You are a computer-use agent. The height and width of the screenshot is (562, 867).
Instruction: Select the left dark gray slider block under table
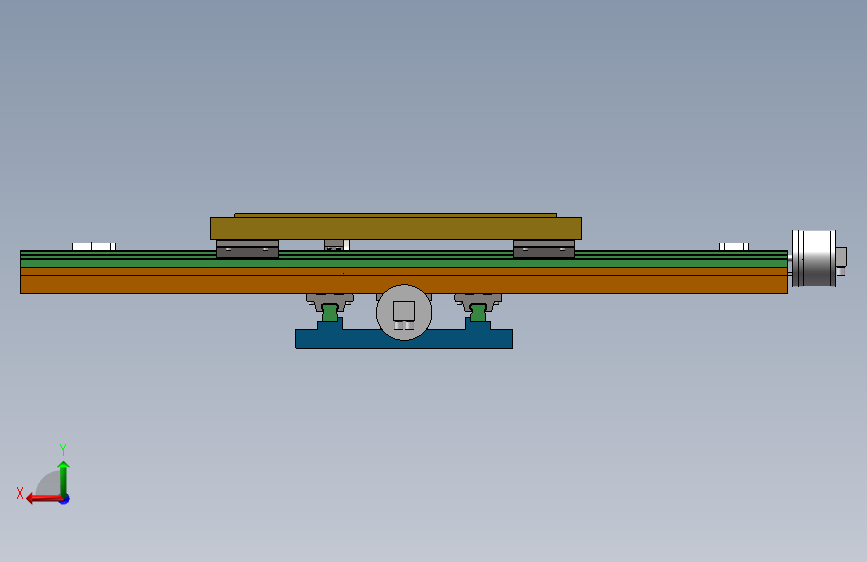[x=247, y=249]
